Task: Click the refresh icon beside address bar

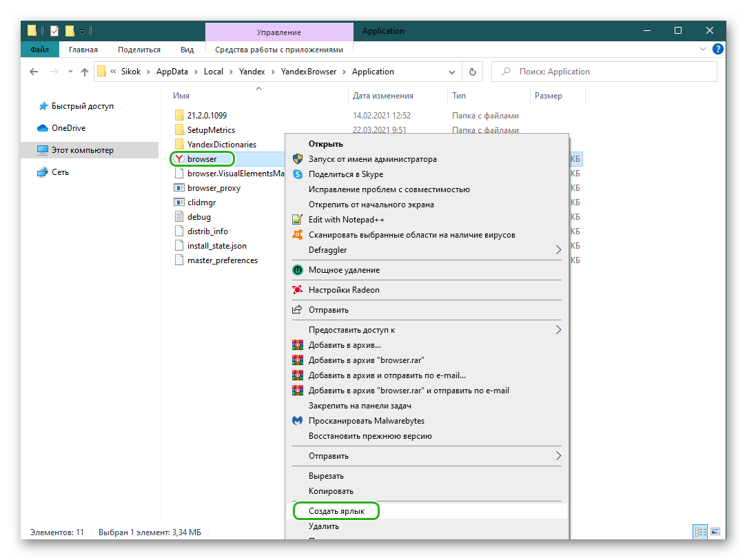Action: click(x=472, y=72)
